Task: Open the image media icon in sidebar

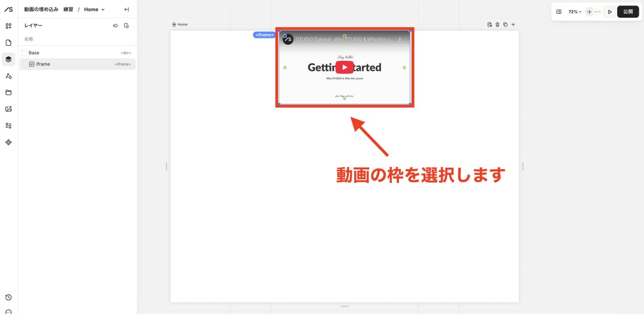Action: (9, 109)
